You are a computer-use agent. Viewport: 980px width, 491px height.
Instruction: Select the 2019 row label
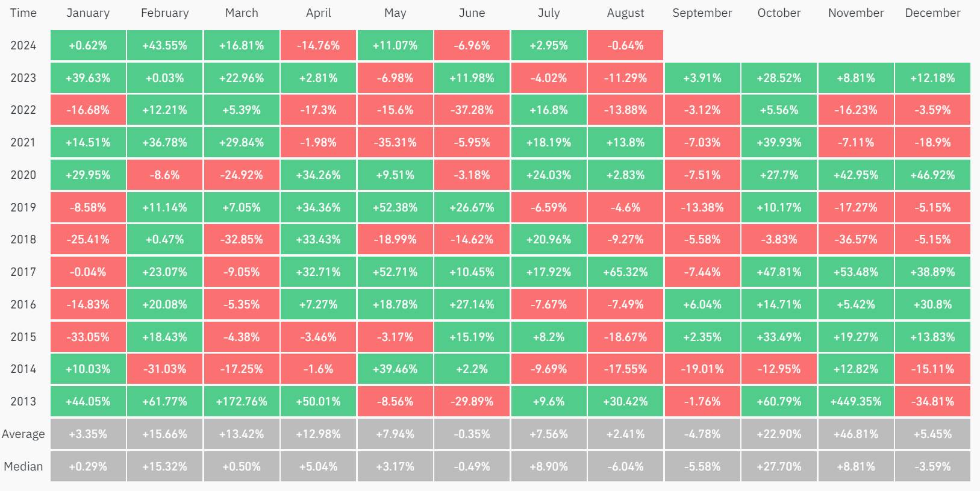coord(23,207)
